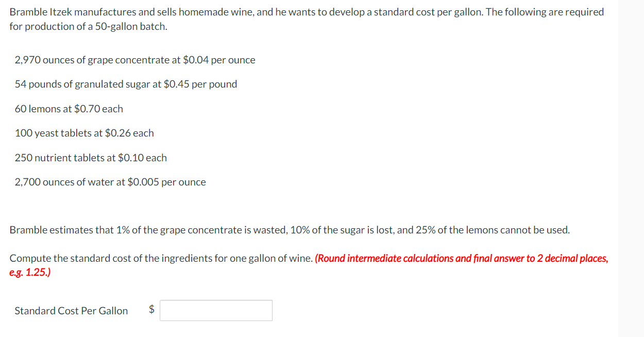Click the 100 yeast tablets line
The image size is (644, 337).
coord(84,133)
